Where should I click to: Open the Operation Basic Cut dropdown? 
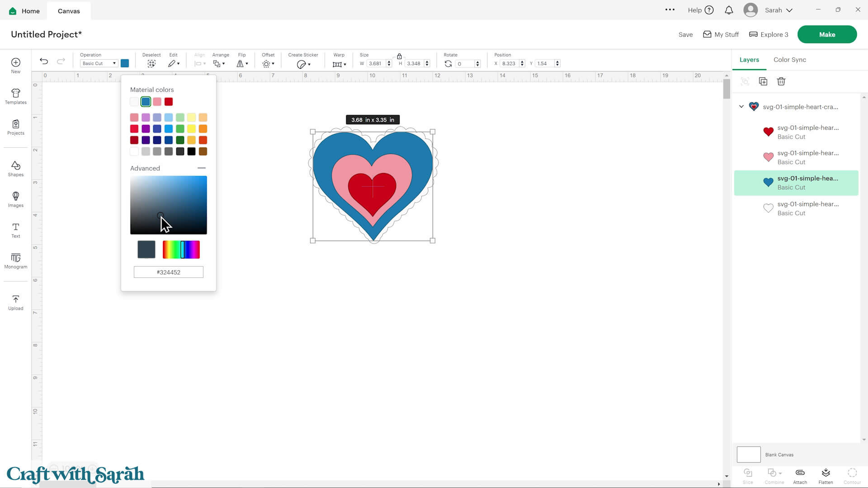click(99, 63)
